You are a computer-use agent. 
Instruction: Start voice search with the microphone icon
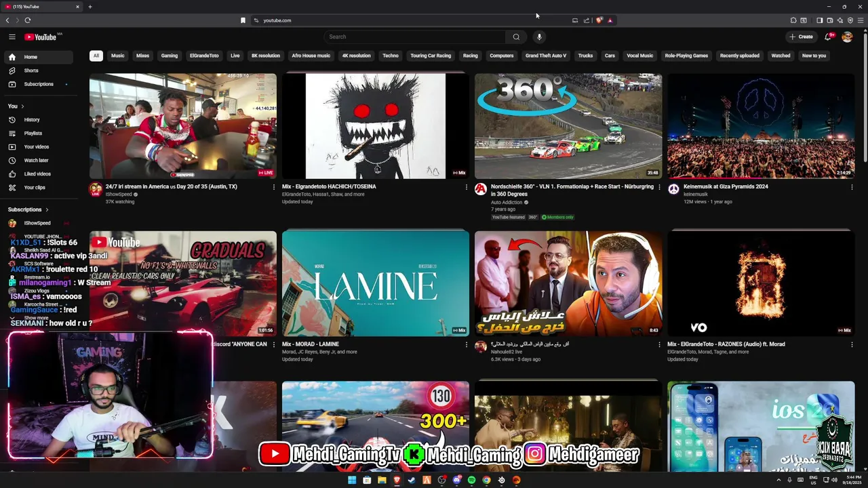coord(539,37)
